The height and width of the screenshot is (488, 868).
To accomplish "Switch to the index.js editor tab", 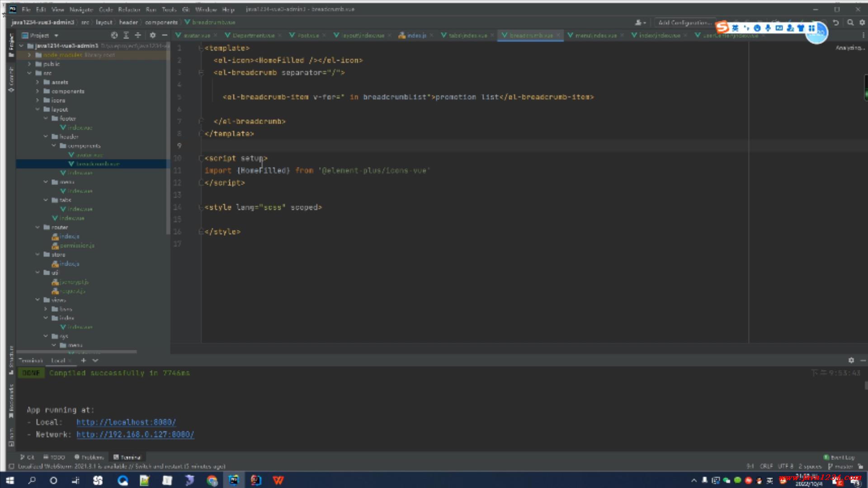I will 416,35.
